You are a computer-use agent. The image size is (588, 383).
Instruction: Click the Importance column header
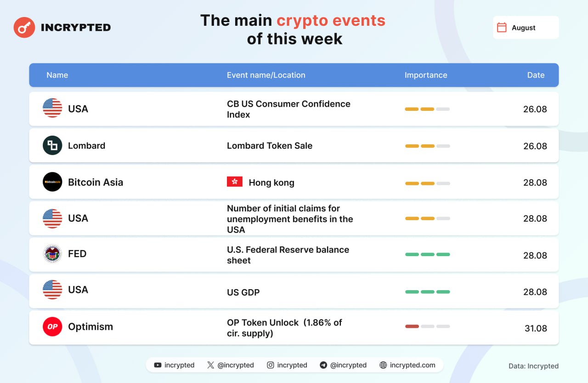coord(425,75)
